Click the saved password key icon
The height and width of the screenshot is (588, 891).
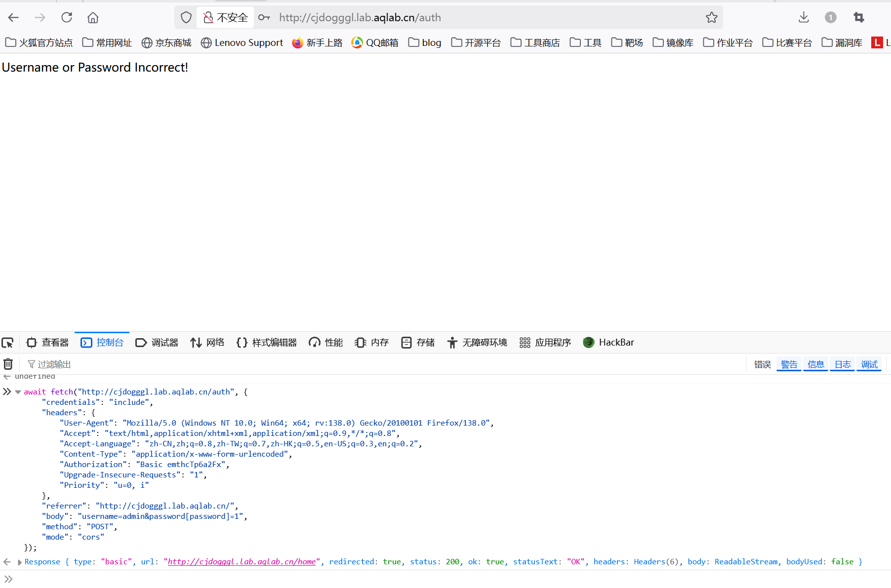[x=264, y=18]
